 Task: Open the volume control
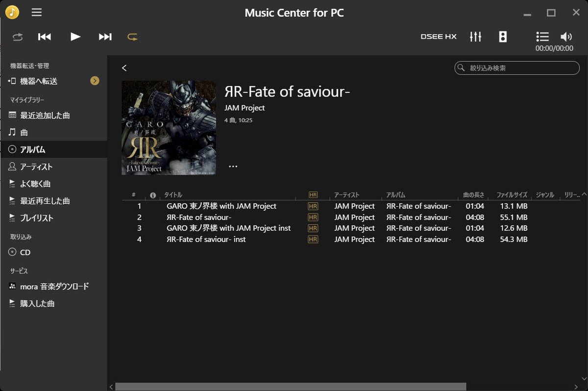point(566,37)
